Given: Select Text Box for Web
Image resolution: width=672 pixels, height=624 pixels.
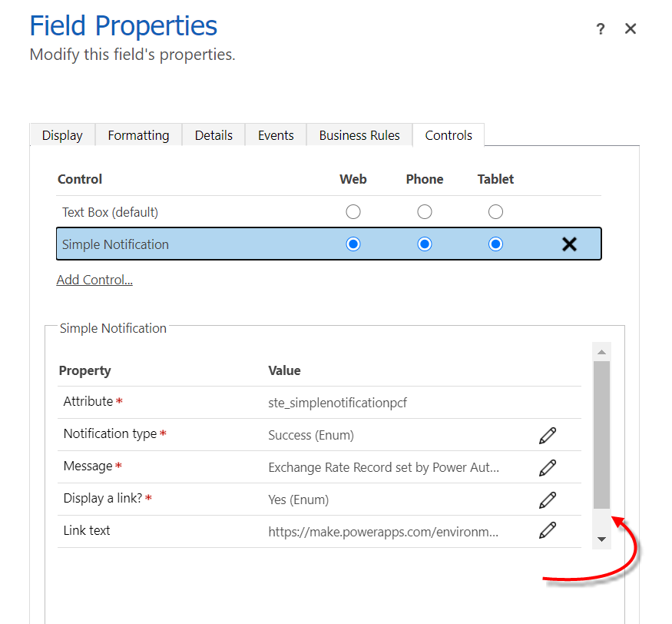Looking at the screenshot, I should coord(353,211).
